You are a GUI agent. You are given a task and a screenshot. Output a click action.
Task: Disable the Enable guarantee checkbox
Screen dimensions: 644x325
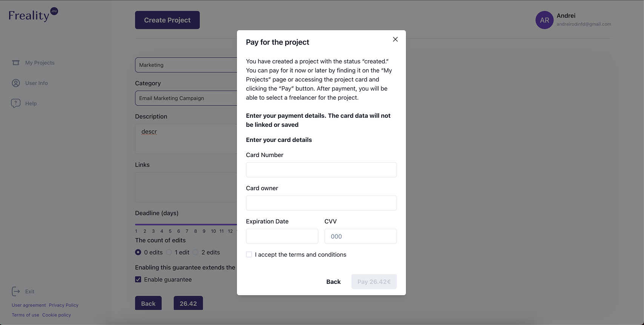click(138, 279)
